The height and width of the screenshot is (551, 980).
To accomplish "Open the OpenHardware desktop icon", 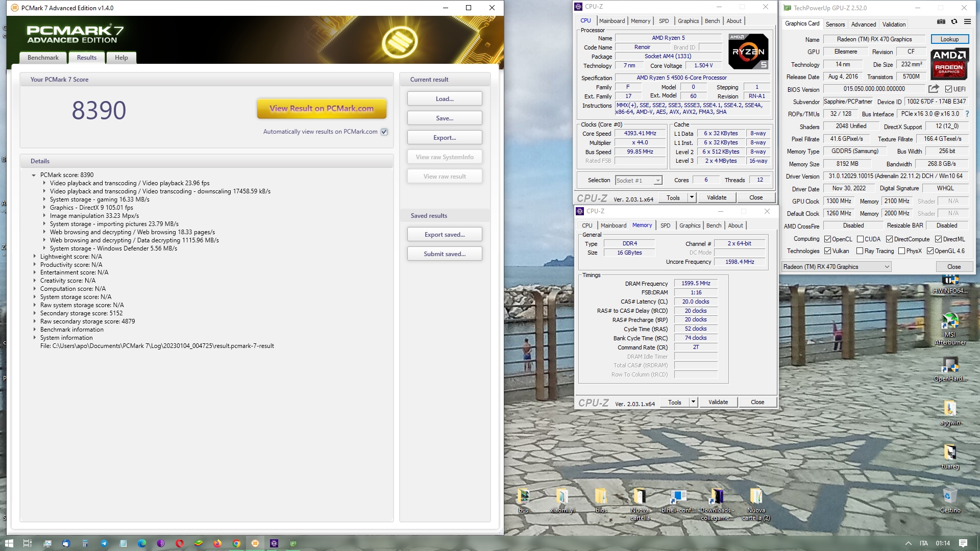I will pos(950,369).
